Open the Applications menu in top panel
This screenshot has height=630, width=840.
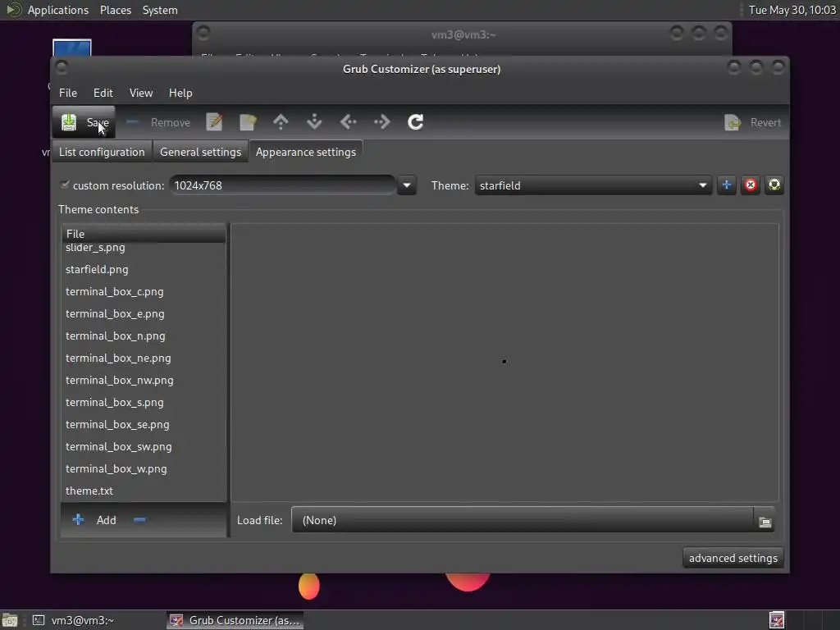[58, 10]
